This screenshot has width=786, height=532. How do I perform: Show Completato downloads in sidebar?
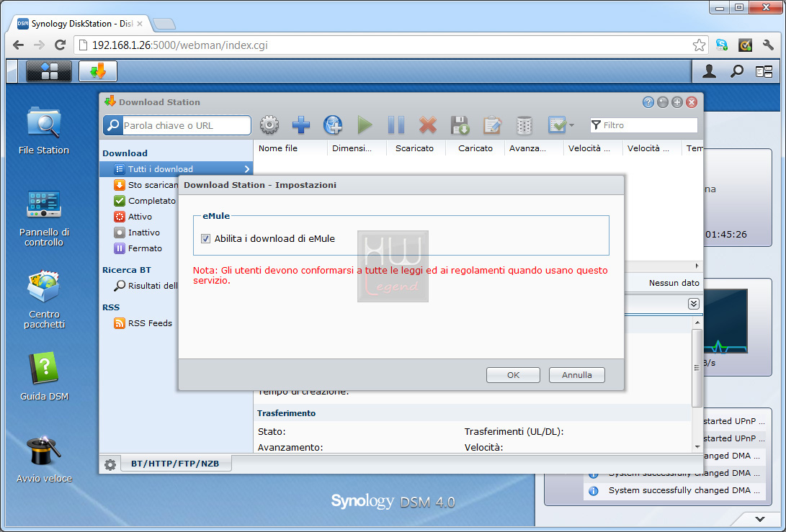[x=146, y=201]
